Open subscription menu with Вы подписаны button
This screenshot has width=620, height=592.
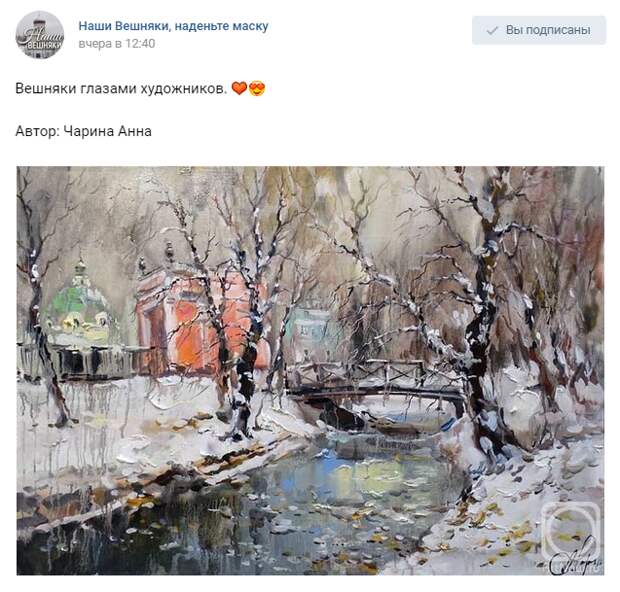coord(539,30)
